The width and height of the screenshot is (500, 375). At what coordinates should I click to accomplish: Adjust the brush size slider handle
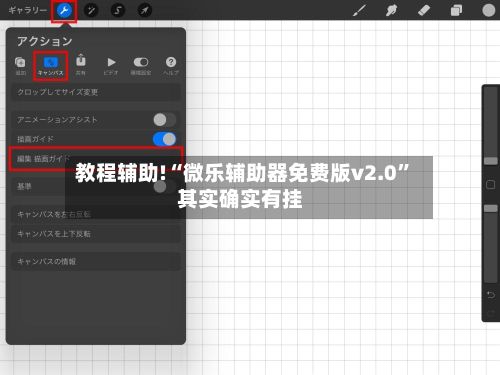pos(491,161)
